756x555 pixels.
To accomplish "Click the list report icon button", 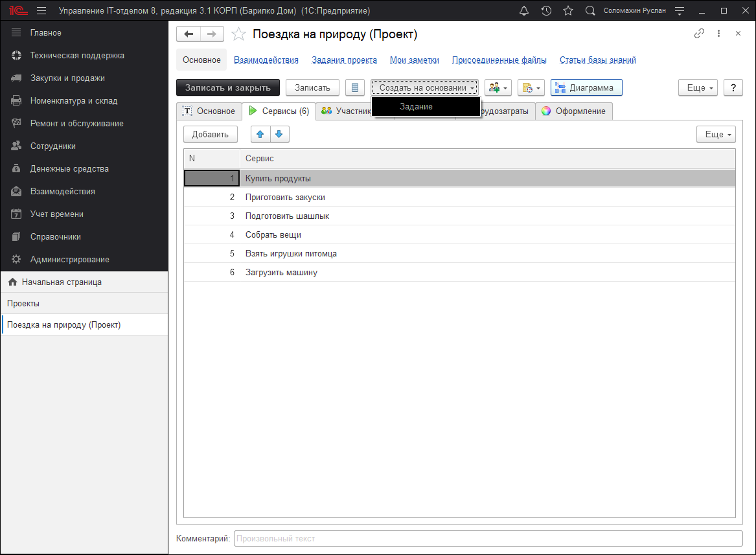I will tap(355, 87).
